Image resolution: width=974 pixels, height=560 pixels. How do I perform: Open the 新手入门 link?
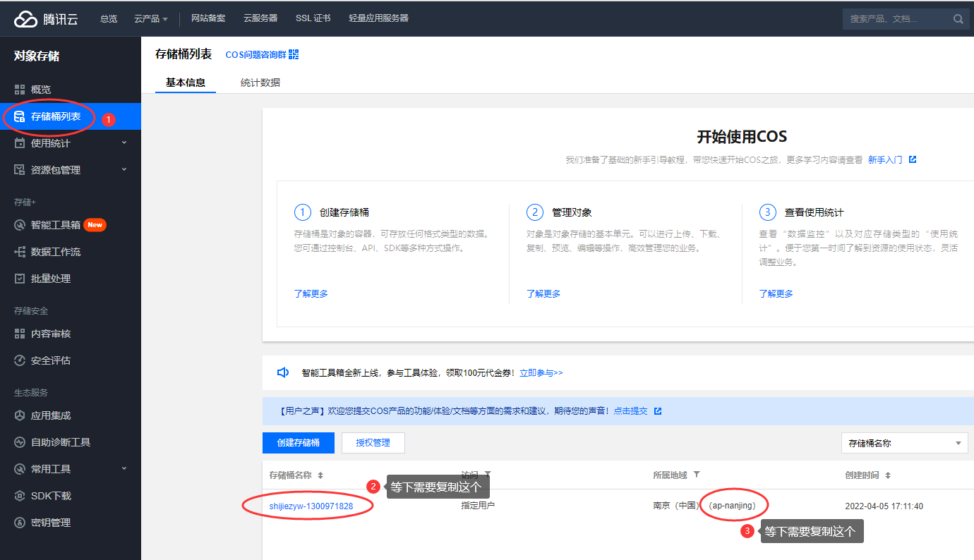coord(885,160)
